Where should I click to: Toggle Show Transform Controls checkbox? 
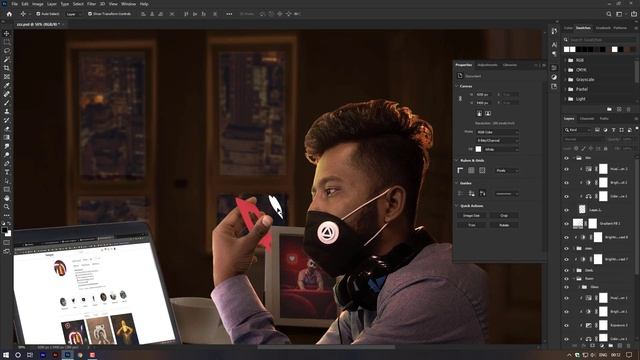tap(90, 14)
